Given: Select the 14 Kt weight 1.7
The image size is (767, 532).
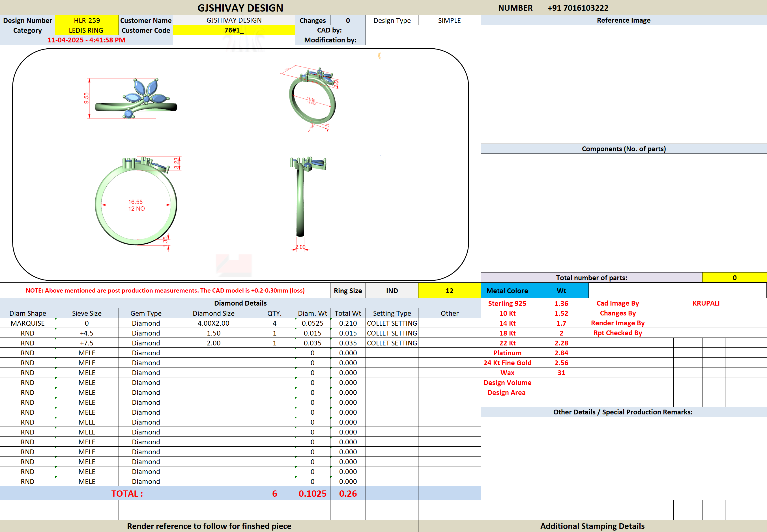Looking at the screenshot, I should 561,323.
